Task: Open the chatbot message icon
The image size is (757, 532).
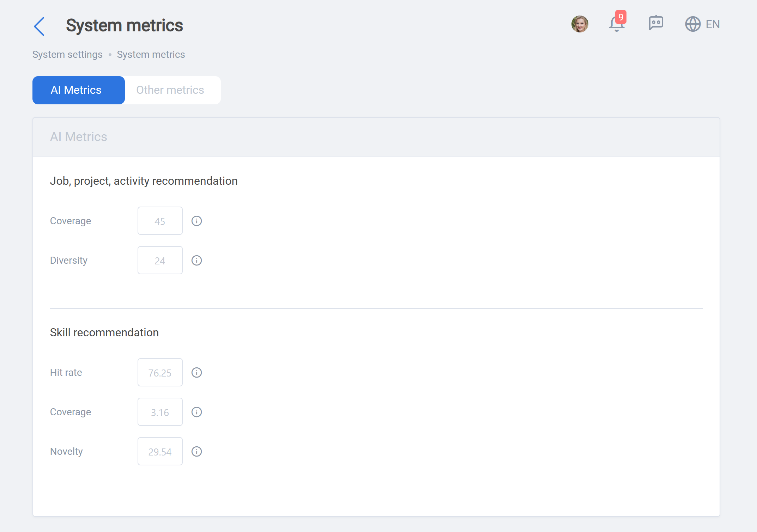Action: coord(656,23)
